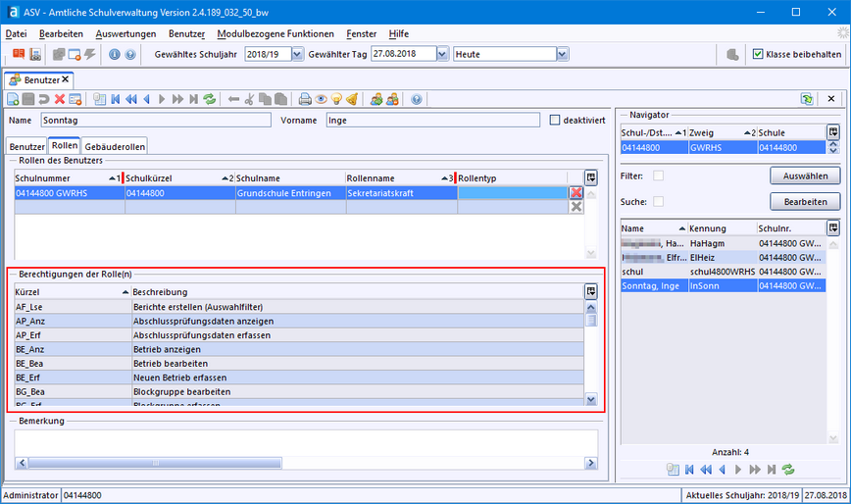
Task: Click the Bearbeiten button in the Navigator
Action: (805, 201)
